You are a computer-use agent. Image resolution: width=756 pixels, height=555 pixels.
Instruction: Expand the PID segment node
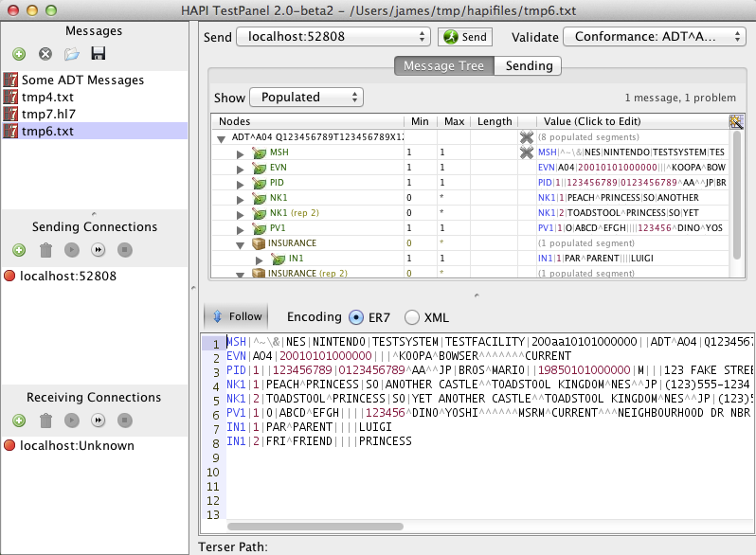click(241, 183)
